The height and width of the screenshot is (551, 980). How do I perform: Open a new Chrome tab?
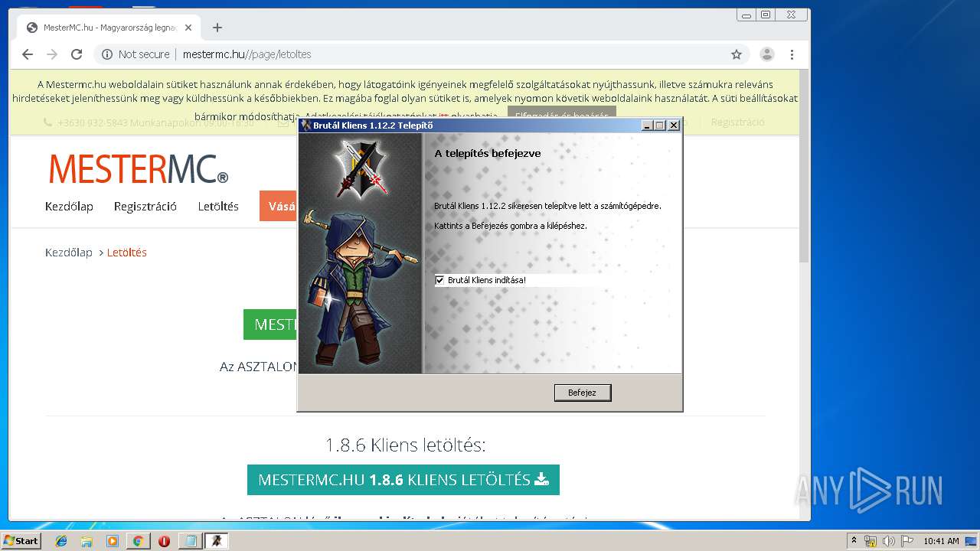pos(217,28)
